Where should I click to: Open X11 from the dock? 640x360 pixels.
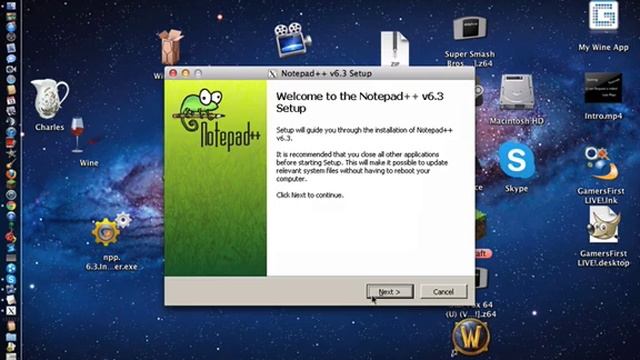[11, 311]
